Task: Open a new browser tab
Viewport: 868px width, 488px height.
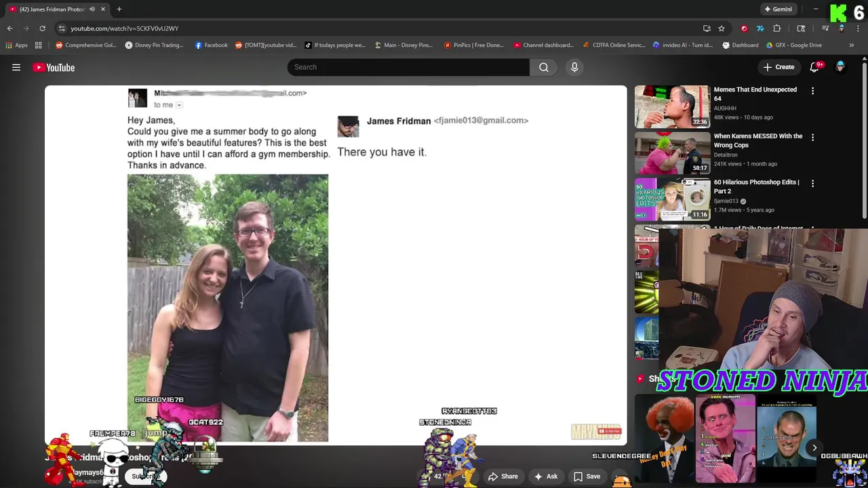Action: tap(119, 9)
